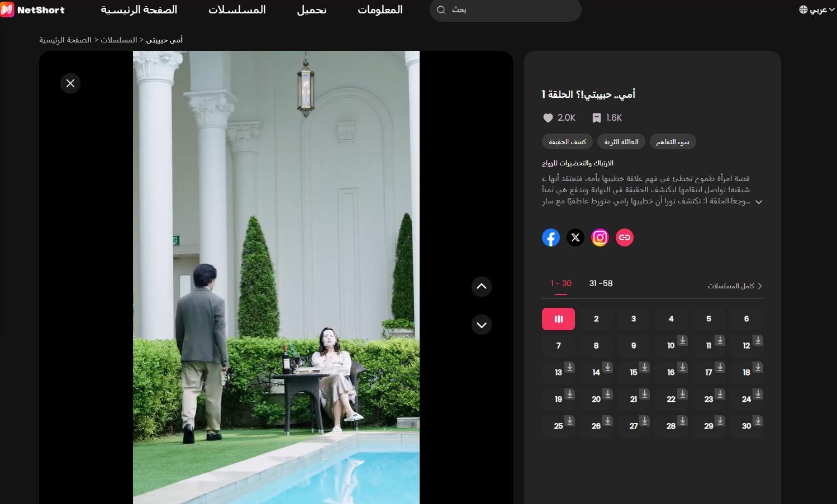Play episode 6

[x=746, y=319]
